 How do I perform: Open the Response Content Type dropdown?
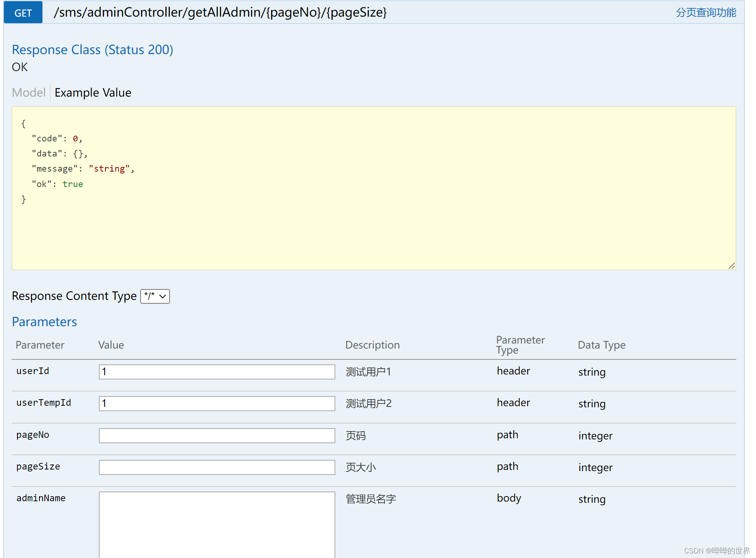click(x=155, y=296)
